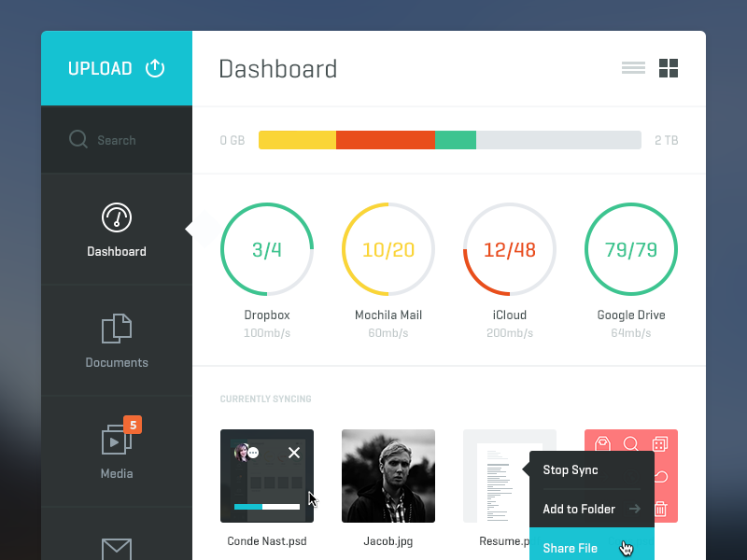Click the 2 TB storage label

click(666, 140)
